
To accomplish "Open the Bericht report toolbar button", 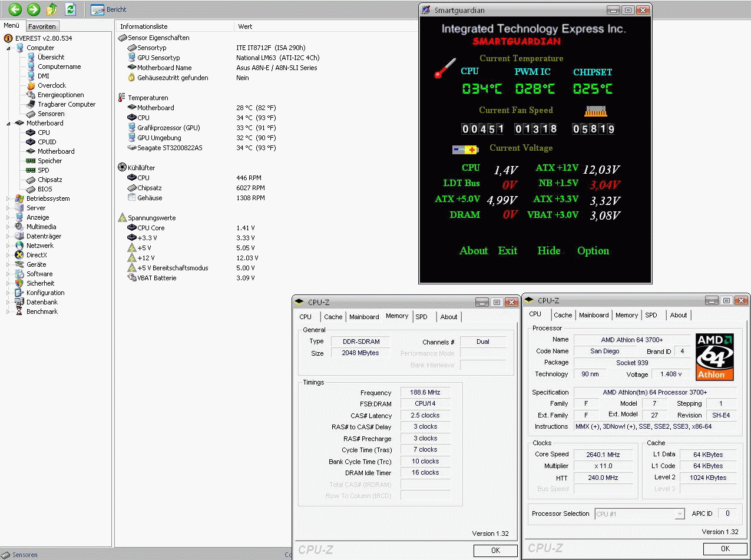I will tap(109, 9).
